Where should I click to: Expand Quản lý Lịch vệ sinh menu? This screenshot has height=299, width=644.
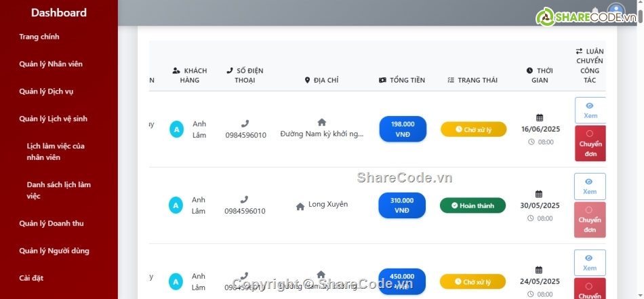click(53, 119)
